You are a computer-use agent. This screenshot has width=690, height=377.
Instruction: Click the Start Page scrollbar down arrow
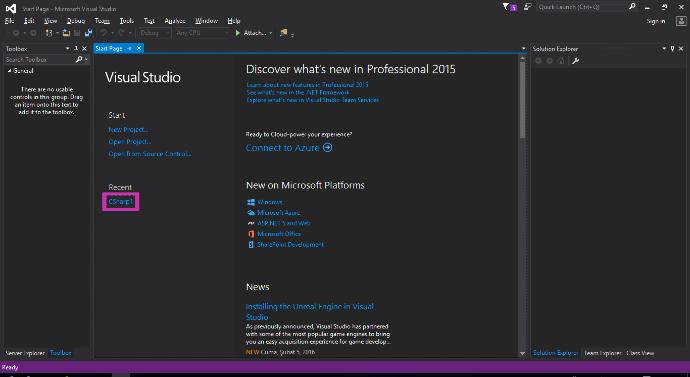(x=522, y=353)
